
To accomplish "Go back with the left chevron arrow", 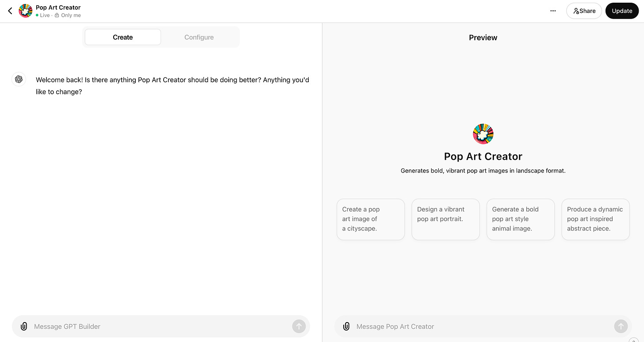I will click(x=10, y=11).
